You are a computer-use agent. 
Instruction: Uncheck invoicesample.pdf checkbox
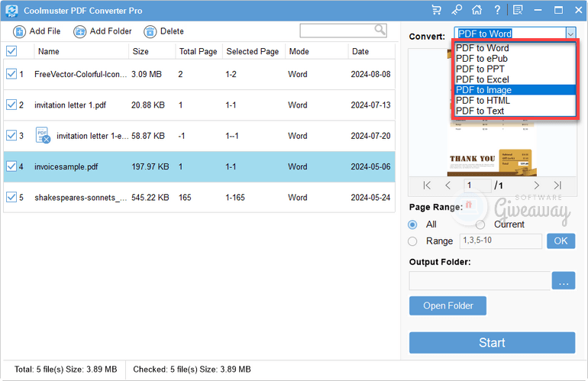point(11,166)
